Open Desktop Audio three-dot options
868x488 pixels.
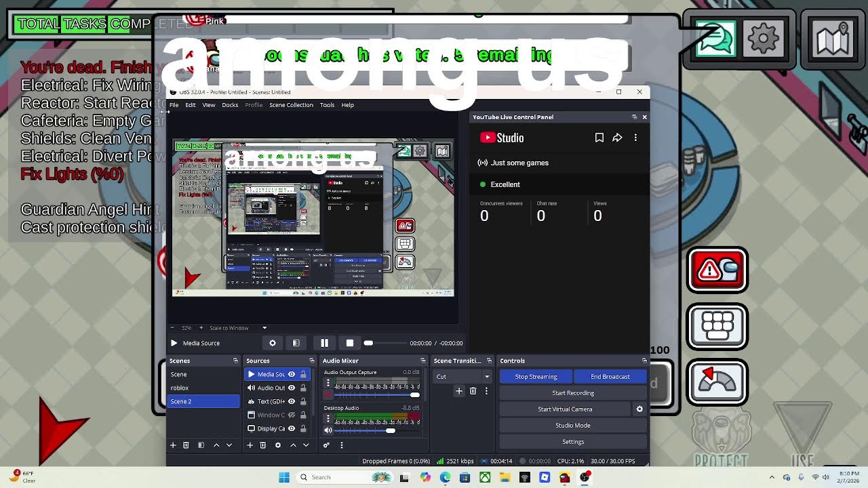(x=328, y=419)
